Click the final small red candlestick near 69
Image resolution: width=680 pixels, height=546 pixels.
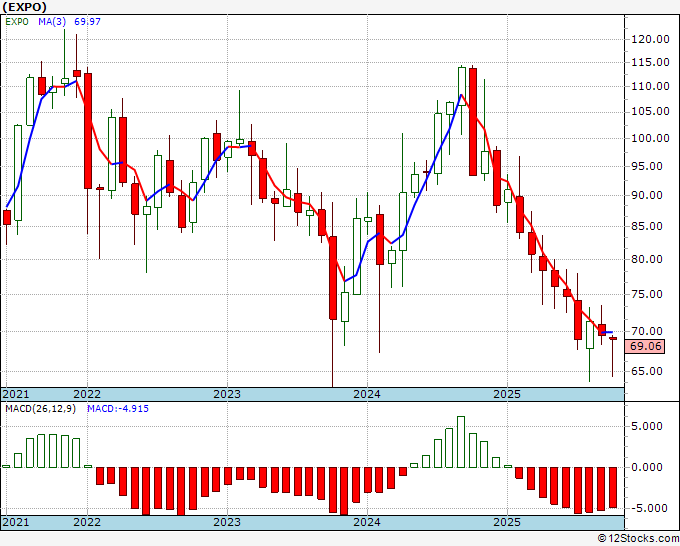[x=613, y=338]
